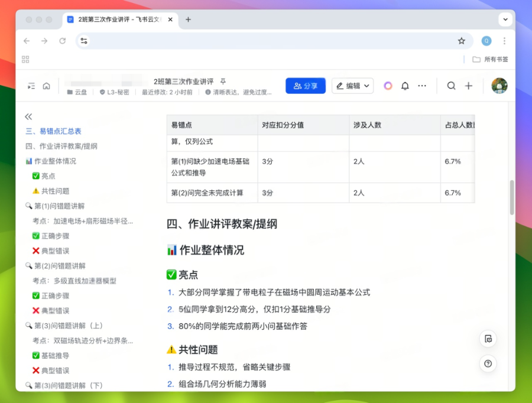Close the 2班第三次作业讲评 tab

pos(170,19)
